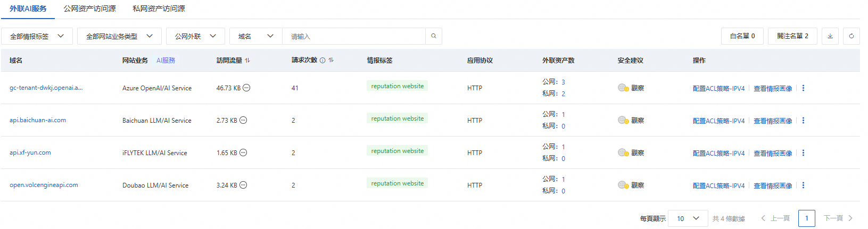This screenshot has width=868, height=229.
Task: Click 观察 status icon in Baichuan row
Action: tap(623, 120)
